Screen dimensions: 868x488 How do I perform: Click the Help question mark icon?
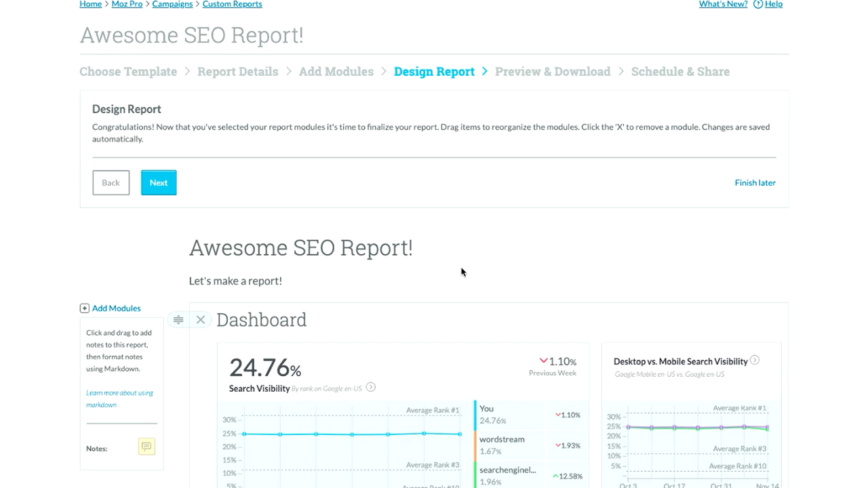pyautogui.click(x=758, y=4)
